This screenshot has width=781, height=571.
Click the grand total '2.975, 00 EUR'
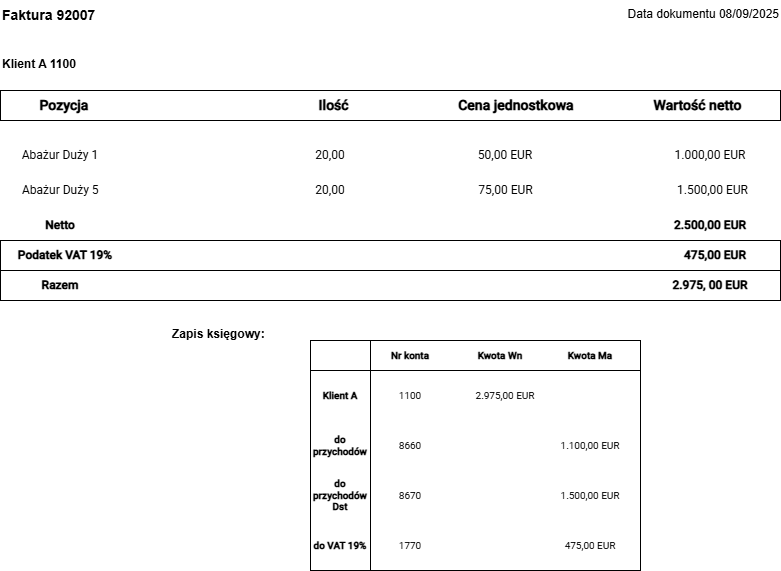[710, 285]
